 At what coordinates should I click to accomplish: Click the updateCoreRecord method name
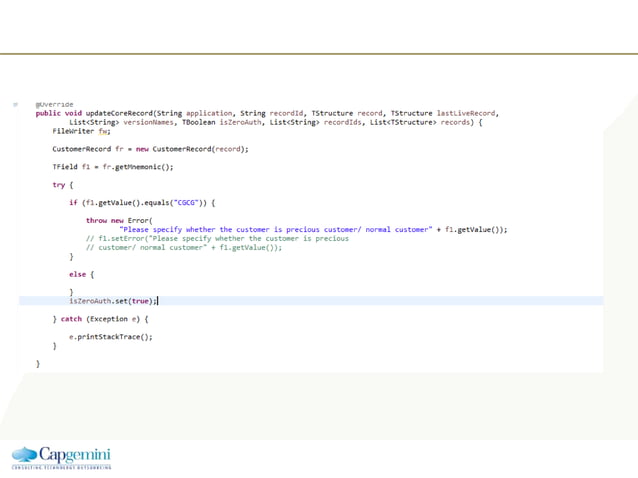(x=119, y=113)
